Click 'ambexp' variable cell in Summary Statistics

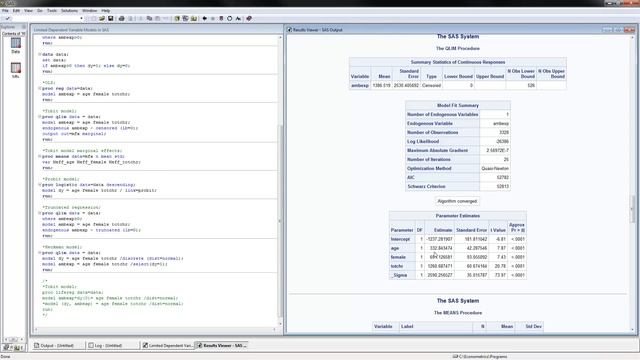(x=360, y=85)
